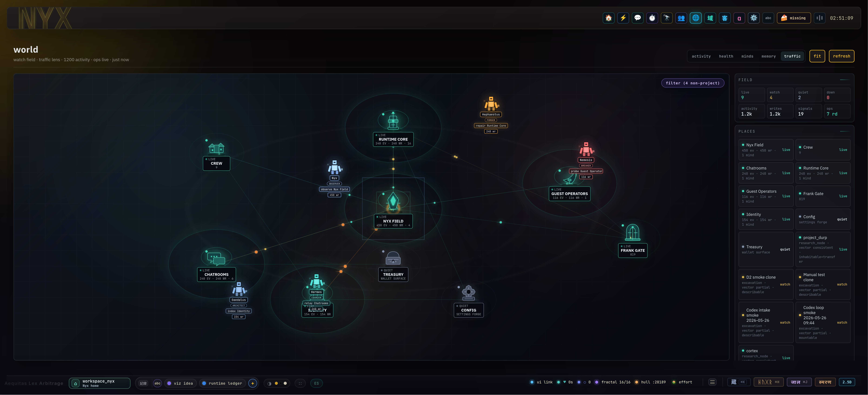This screenshot has width=868, height=395.
Task: Click the runic ⌘H button
Action: coord(769,382)
